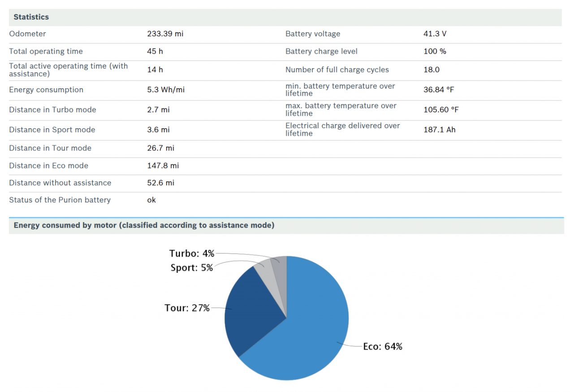Click the 'Energy consumed by motor' section header
The height and width of the screenshot is (392, 570).
pos(144,225)
